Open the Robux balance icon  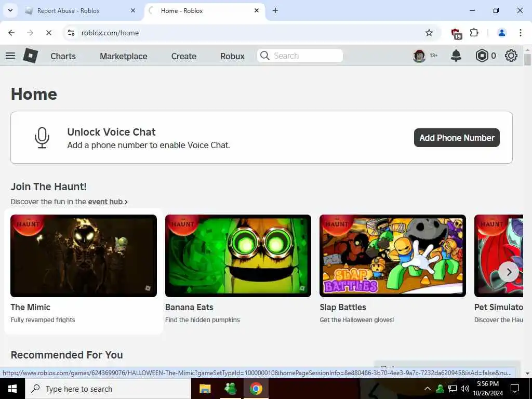tap(482, 56)
